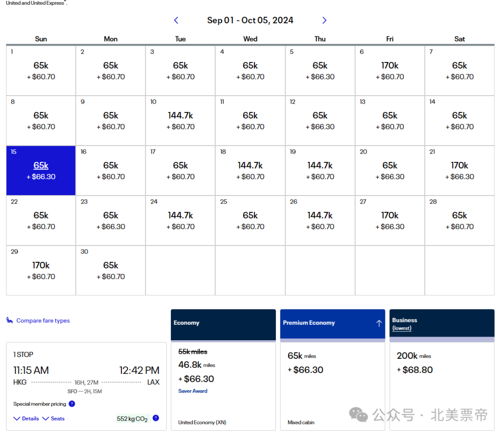Expand flight Details chevron
The image size is (504, 435).
tap(26, 418)
